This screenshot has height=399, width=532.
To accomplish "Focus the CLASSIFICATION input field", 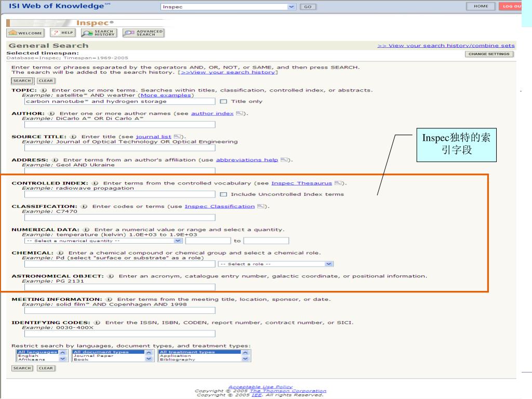I will [x=120, y=218].
